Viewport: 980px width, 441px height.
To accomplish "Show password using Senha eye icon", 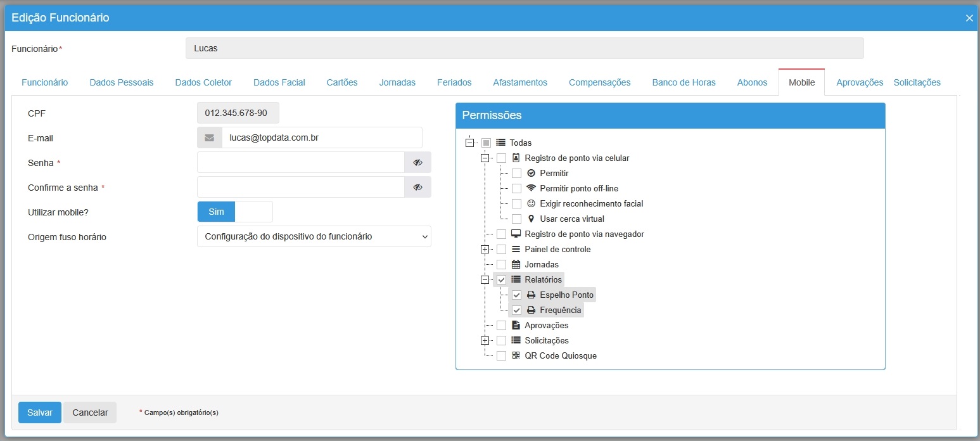I will [x=417, y=162].
